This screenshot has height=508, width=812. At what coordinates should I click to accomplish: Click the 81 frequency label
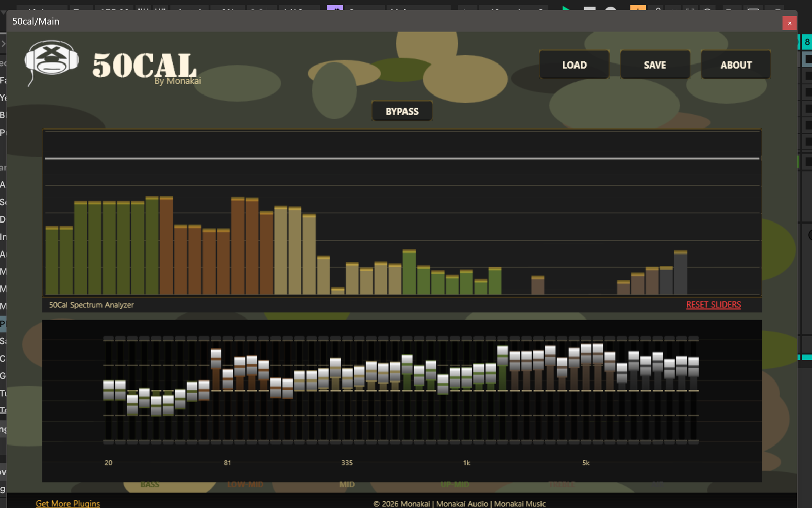[227, 463]
